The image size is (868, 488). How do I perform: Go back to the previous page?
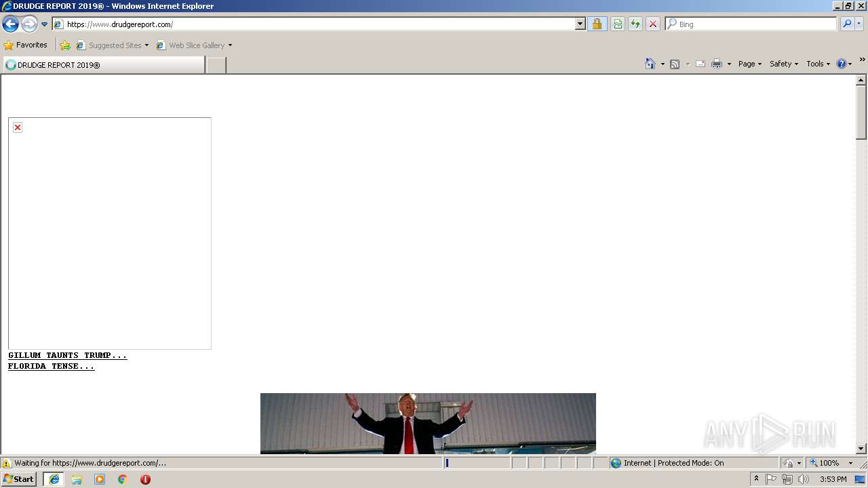(10, 24)
